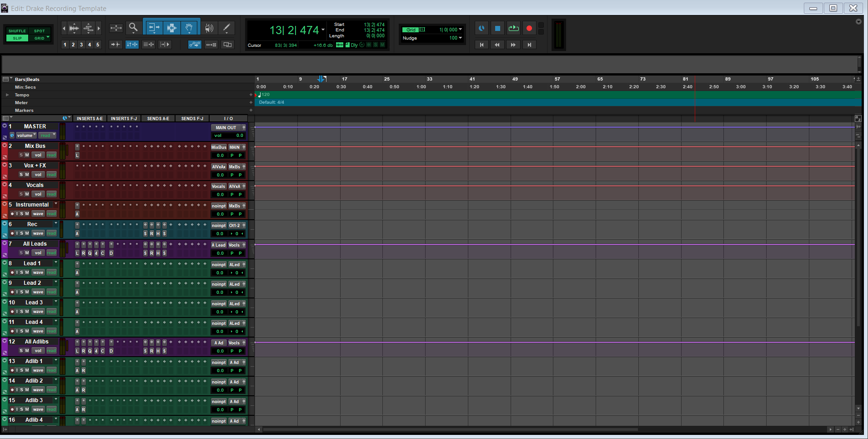Expand the Tempo ruler
Viewport: 868px width, 439px height.
7,95
